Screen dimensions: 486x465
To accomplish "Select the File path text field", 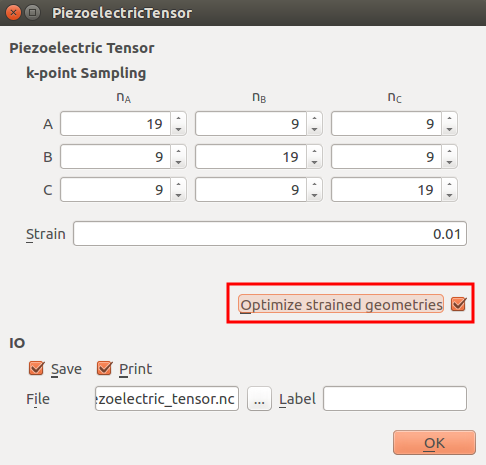I will 167,399.
